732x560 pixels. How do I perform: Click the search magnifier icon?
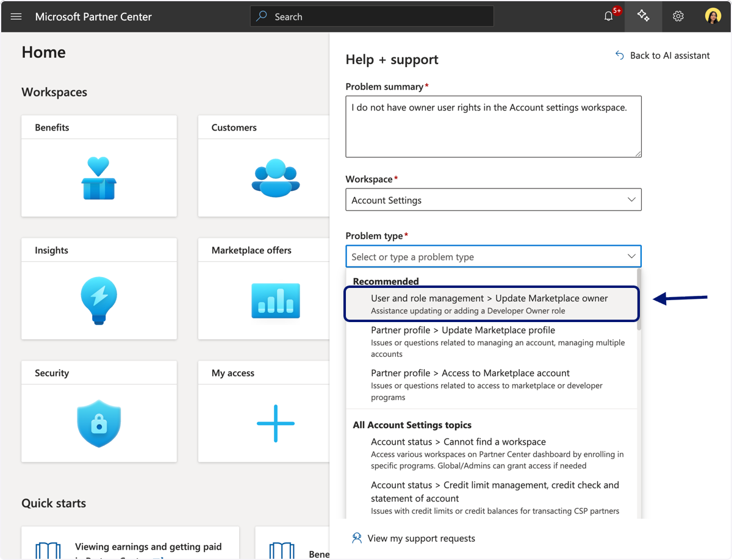(x=262, y=16)
